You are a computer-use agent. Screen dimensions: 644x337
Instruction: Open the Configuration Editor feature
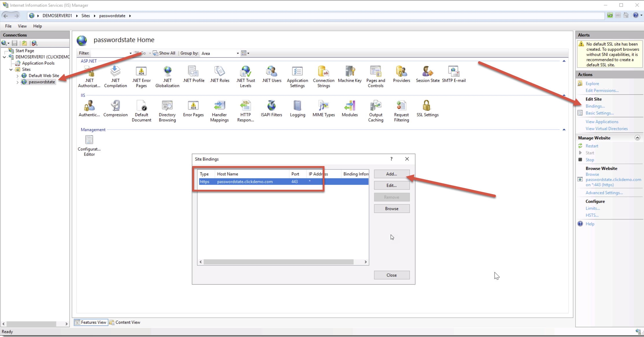tap(89, 145)
